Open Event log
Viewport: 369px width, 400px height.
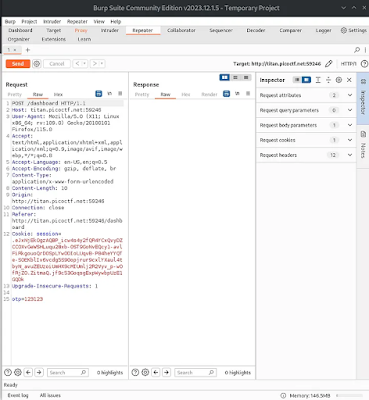[18, 395]
